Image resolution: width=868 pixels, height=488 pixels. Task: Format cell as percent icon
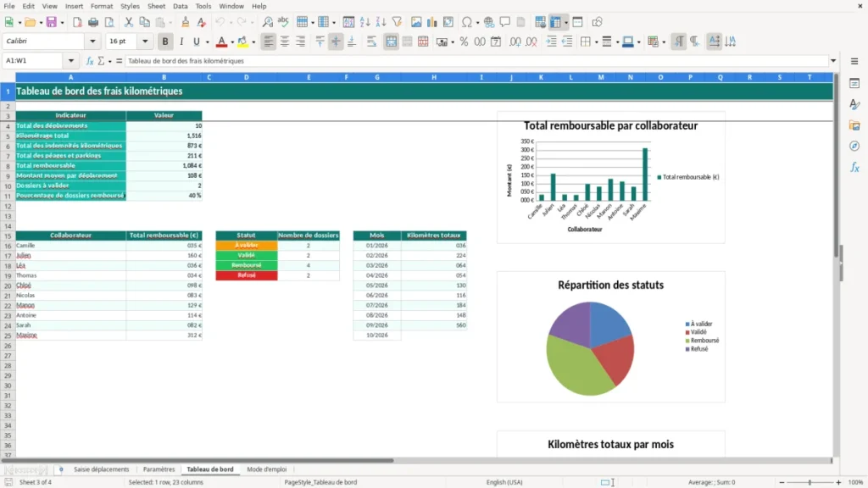point(464,42)
